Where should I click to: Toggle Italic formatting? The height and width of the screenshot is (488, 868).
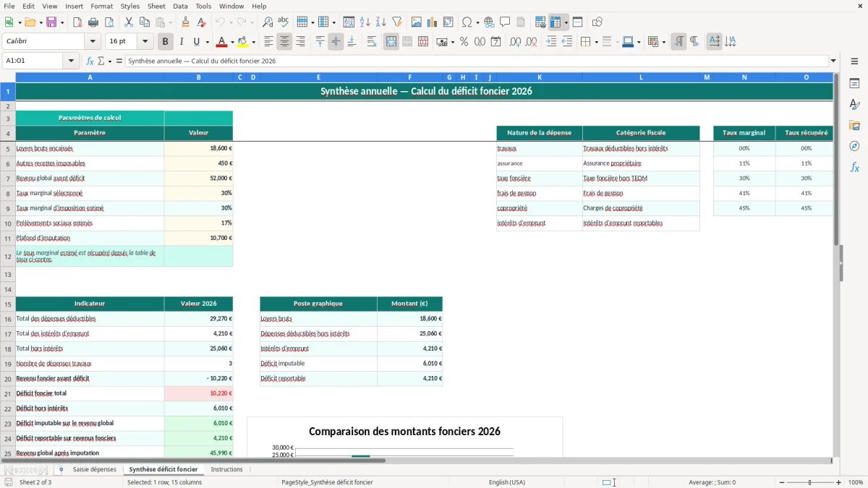(182, 42)
